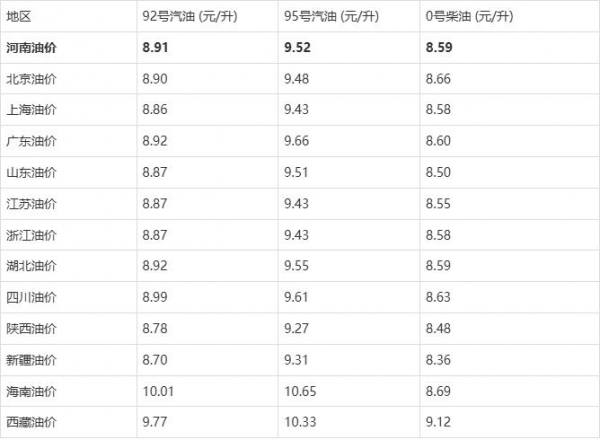Select the 新疆油价 row label
Screen dimensions: 600x440
(31, 359)
